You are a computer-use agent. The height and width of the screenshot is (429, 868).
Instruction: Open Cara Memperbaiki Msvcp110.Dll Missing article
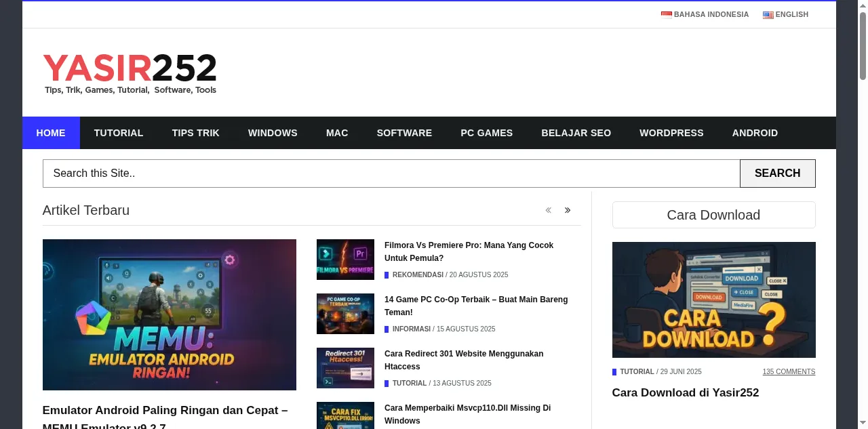(x=467, y=414)
